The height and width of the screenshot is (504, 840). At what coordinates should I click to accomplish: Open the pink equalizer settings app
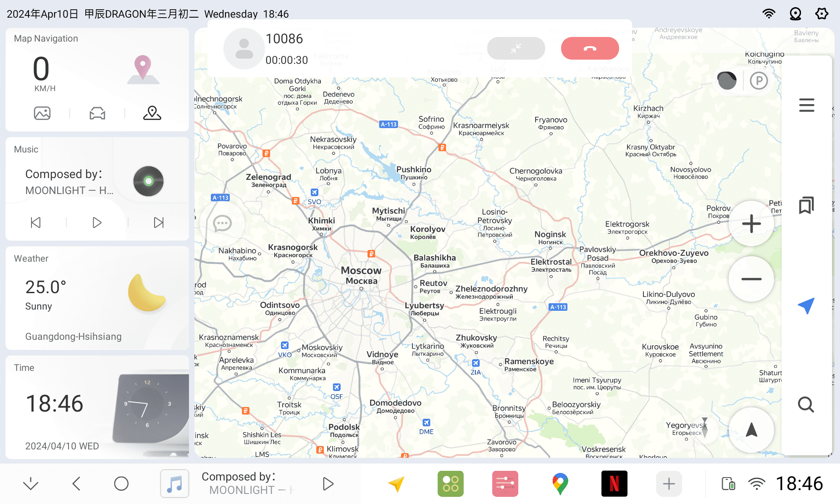[505, 484]
